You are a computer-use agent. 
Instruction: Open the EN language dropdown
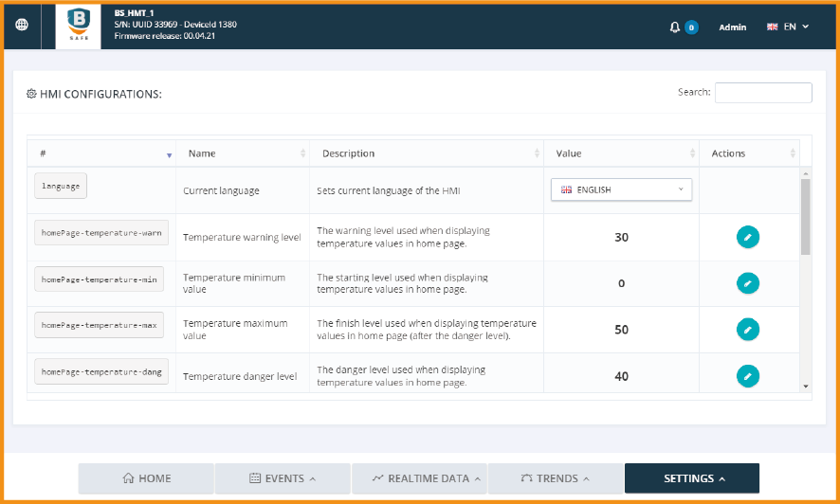(788, 27)
